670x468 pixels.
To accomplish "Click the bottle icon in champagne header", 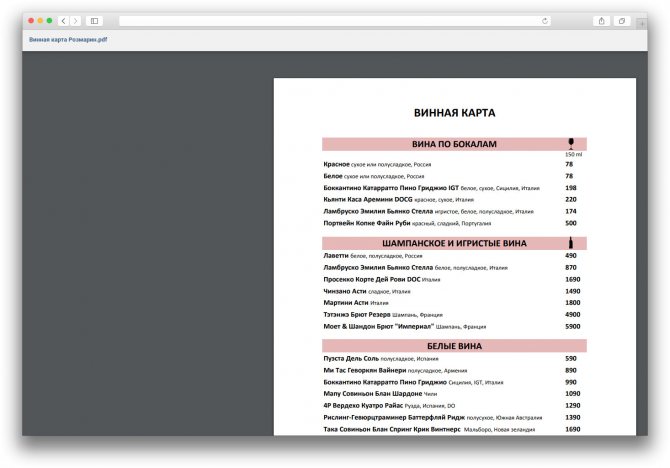I will click(x=571, y=243).
